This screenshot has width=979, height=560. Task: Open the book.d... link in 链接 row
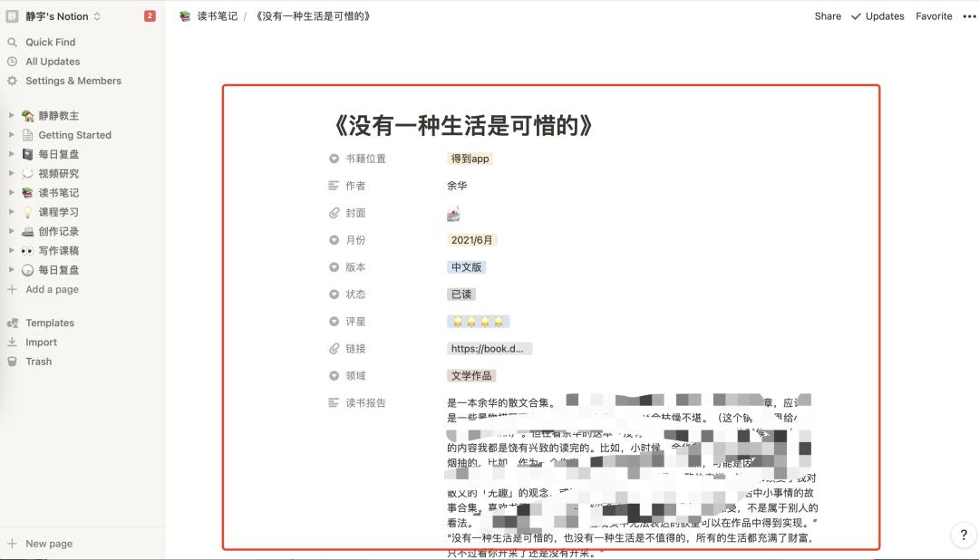[x=489, y=348]
